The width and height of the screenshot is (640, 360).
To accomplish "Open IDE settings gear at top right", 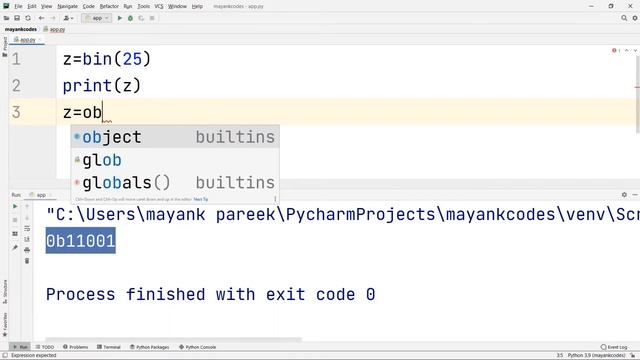I will (x=635, y=18).
